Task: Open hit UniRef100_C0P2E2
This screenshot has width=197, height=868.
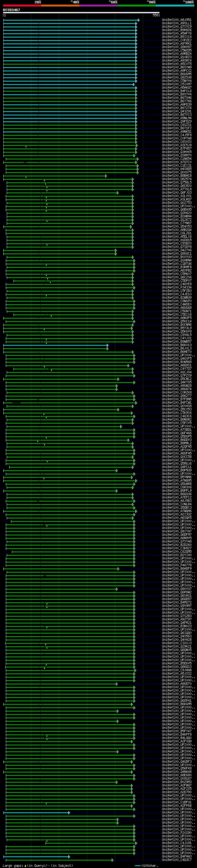Action: pyautogui.click(x=177, y=40)
